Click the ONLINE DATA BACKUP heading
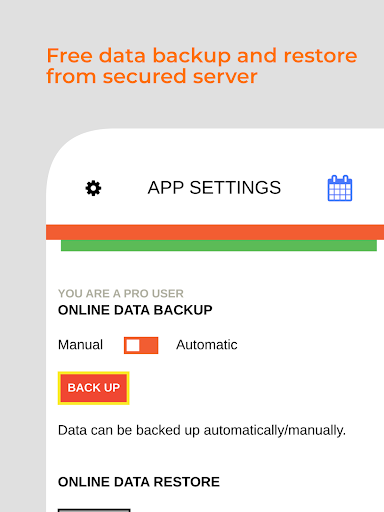Image resolution: width=384 pixels, height=512 pixels. pyautogui.click(x=135, y=310)
